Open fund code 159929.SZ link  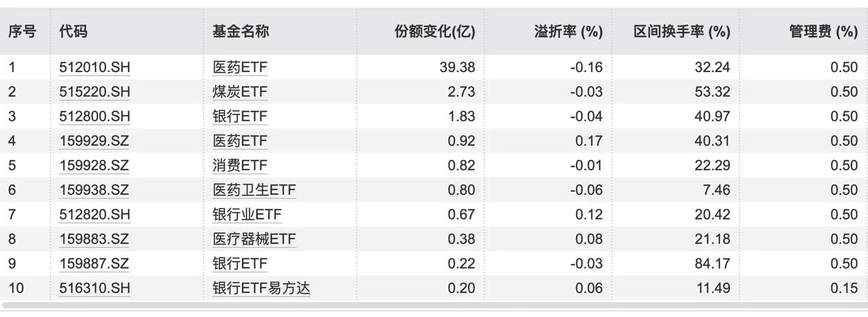point(94,141)
